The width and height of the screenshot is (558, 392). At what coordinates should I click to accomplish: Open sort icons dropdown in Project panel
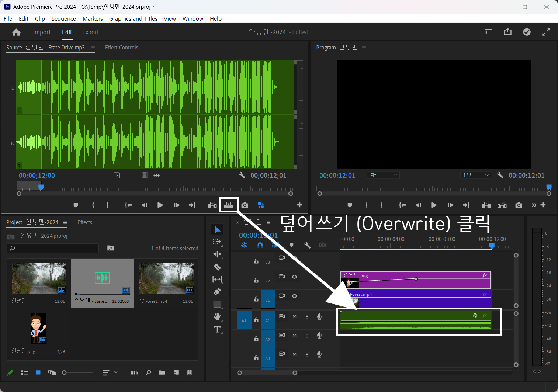[x=110, y=372]
